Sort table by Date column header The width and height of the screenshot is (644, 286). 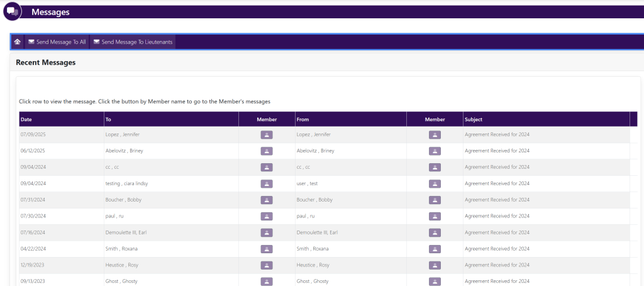[26, 119]
